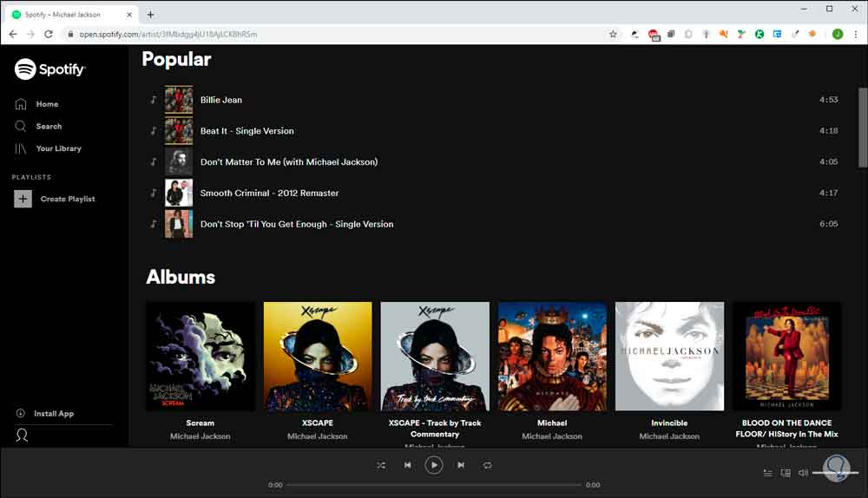Click the Play button in player bar
The height and width of the screenshot is (498, 868).
[434, 465]
